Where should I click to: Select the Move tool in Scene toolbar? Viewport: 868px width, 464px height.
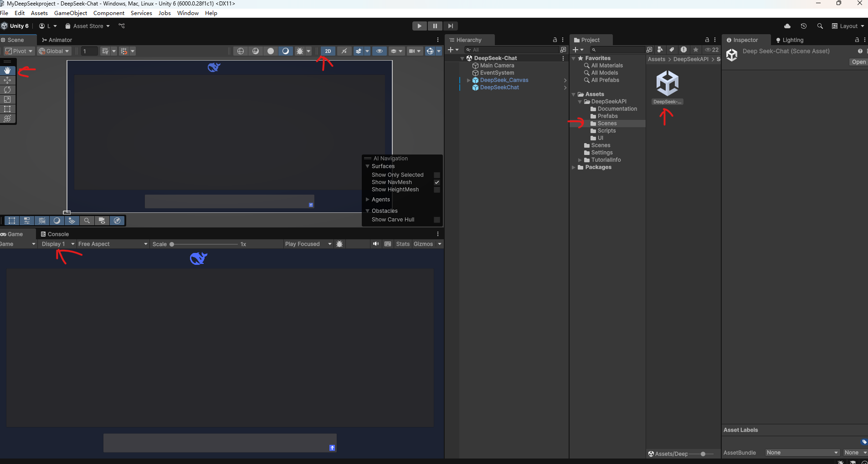pyautogui.click(x=7, y=80)
